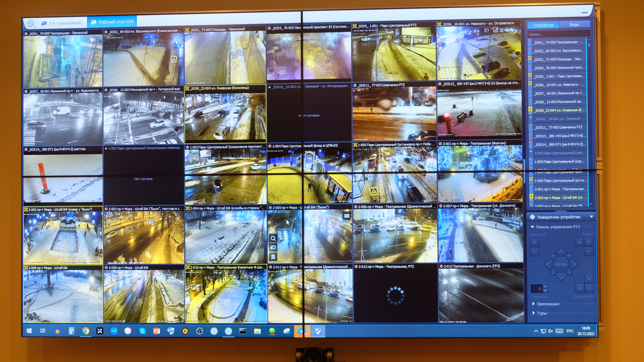Select _SOS9_22-004 ул. Киевская in device list
Image resolution: width=644 pixels, height=362 pixels.
(x=559, y=110)
